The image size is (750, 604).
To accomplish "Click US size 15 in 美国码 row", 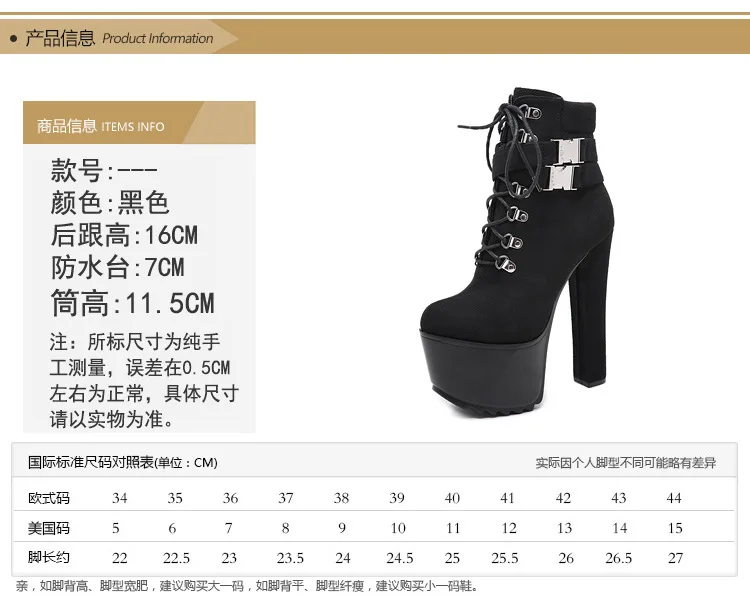I will pyautogui.click(x=675, y=528).
